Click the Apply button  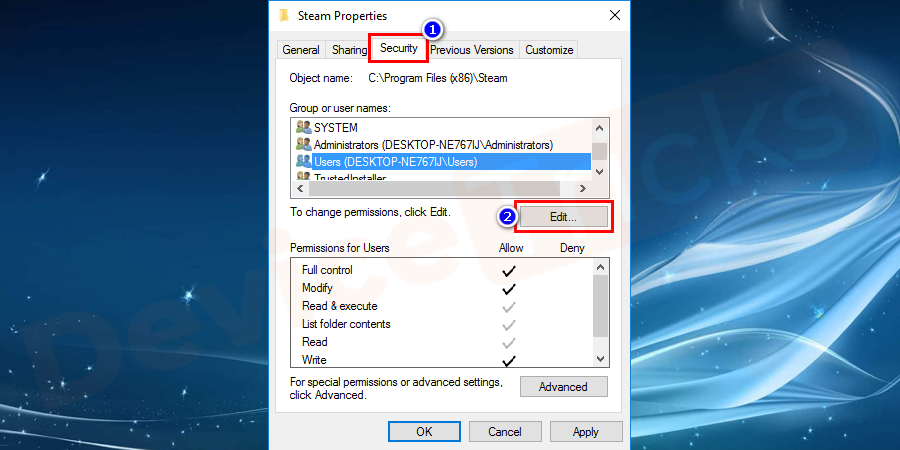click(x=586, y=432)
